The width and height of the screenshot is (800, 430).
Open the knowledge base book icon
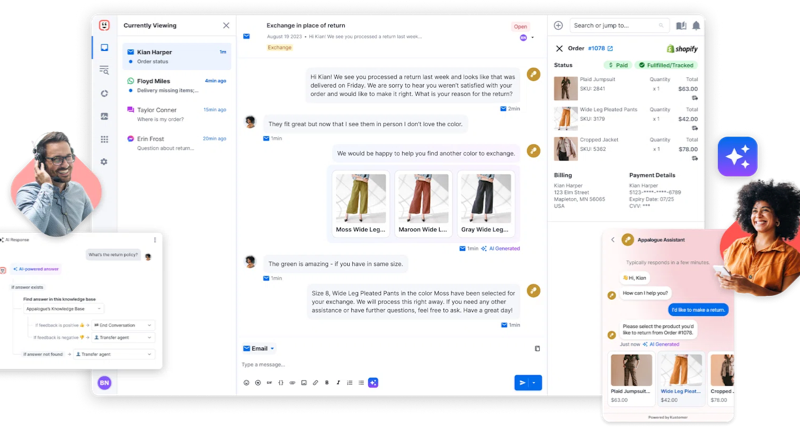point(681,26)
